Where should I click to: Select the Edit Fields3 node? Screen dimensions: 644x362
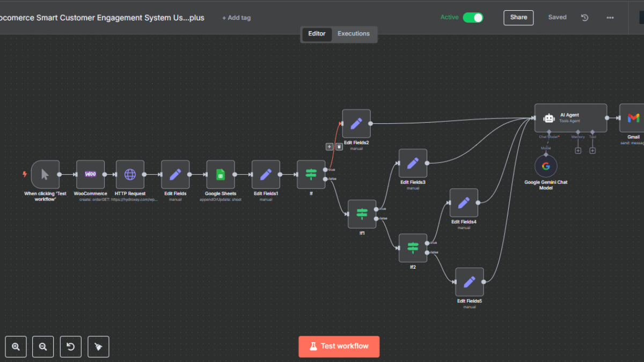[413, 163]
